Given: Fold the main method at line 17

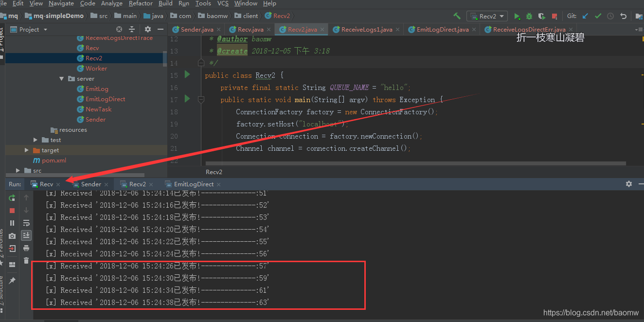Looking at the screenshot, I should 201,99.
